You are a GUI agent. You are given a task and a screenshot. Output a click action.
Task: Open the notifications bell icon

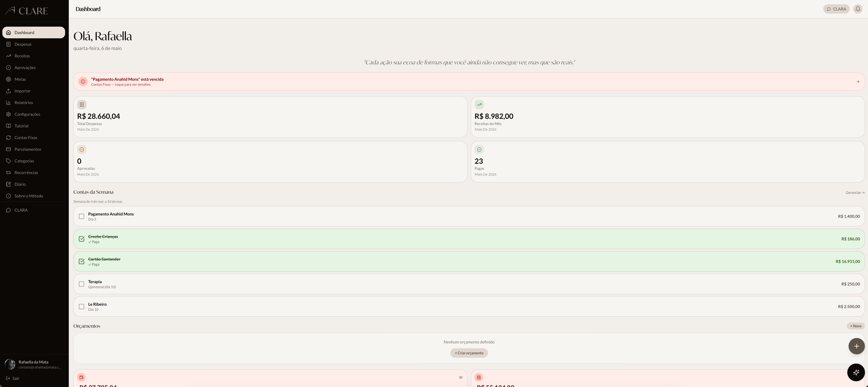click(x=858, y=9)
